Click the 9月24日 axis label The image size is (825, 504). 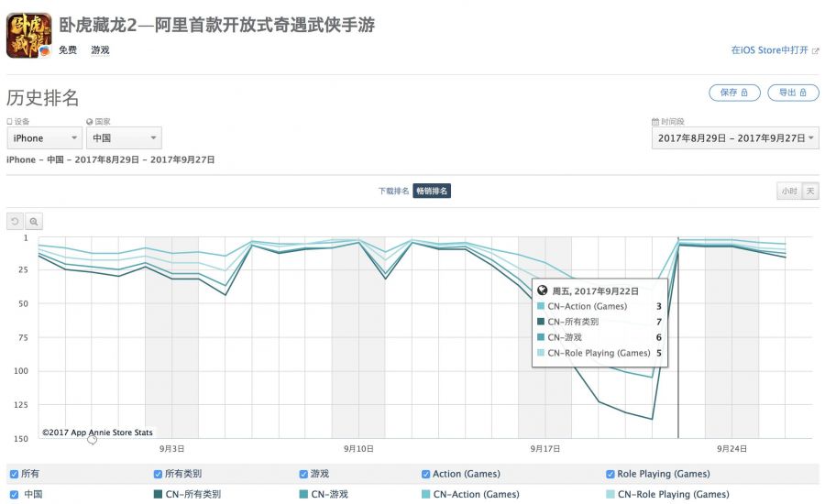click(731, 449)
